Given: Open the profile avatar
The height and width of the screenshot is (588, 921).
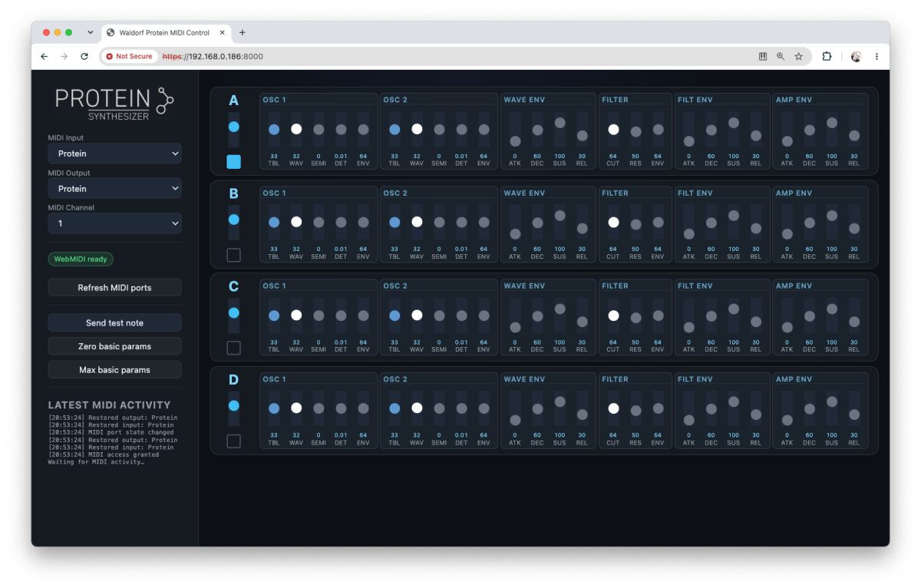Looking at the screenshot, I should (857, 57).
